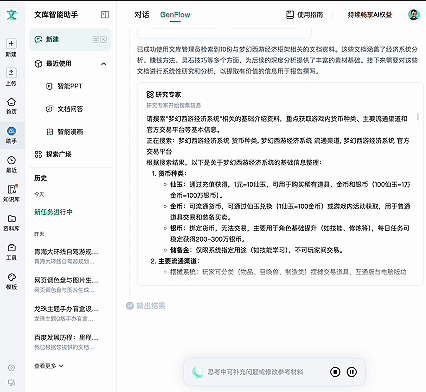Click the 文库智能助手 title
Image resolution: width=426 pixels, height=392 pixels.
[x=56, y=14]
